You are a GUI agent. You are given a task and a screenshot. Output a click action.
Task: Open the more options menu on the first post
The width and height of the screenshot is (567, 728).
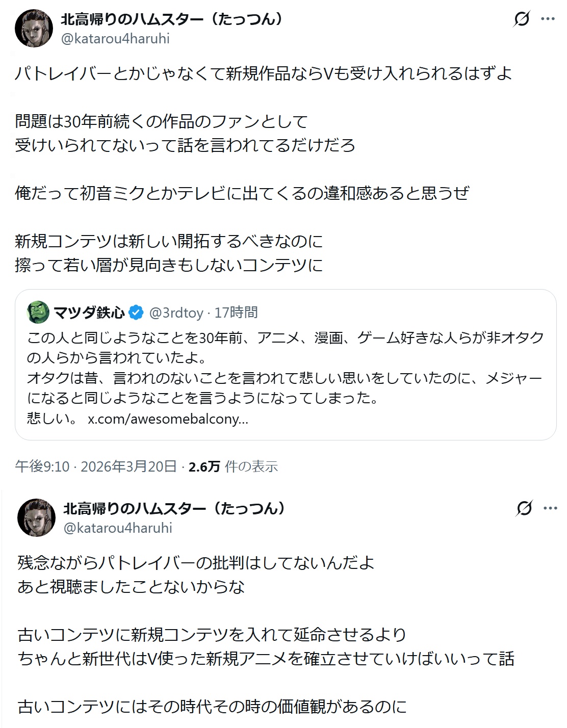click(548, 19)
